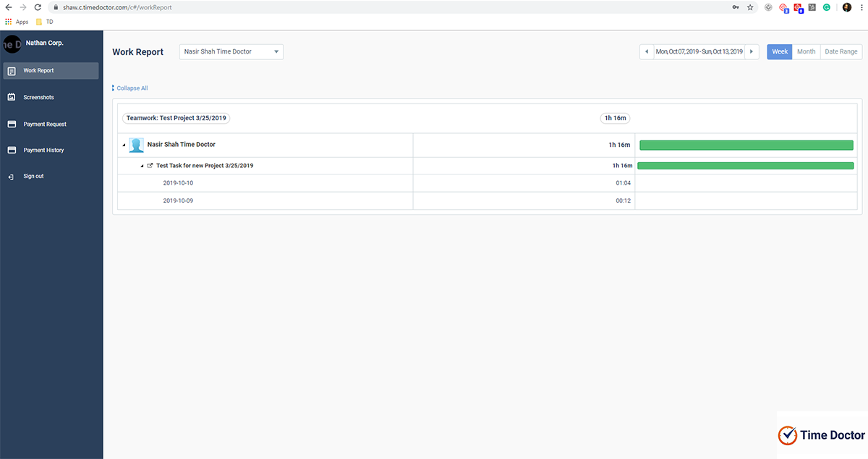Image resolution: width=868 pixels, height=459 pixels.
Task: Open external link icon for Test Task
Action: [x=150, y=166]
